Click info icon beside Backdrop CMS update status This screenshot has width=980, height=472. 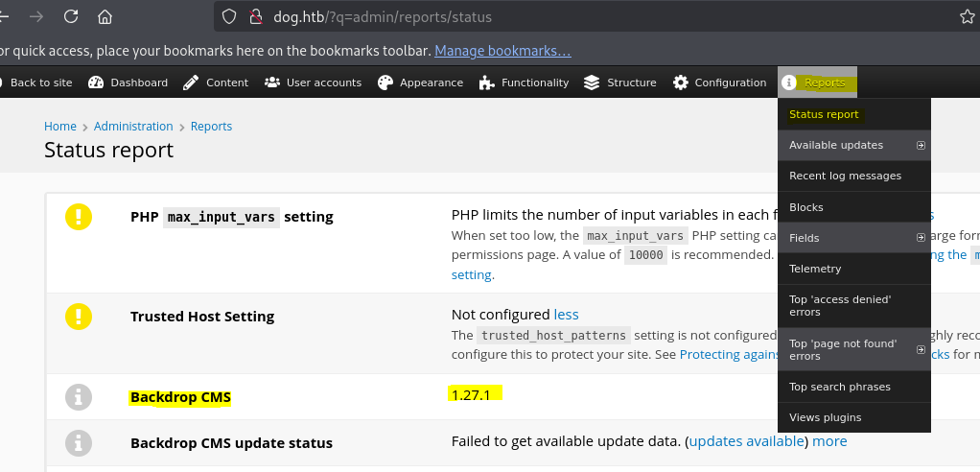78,442
